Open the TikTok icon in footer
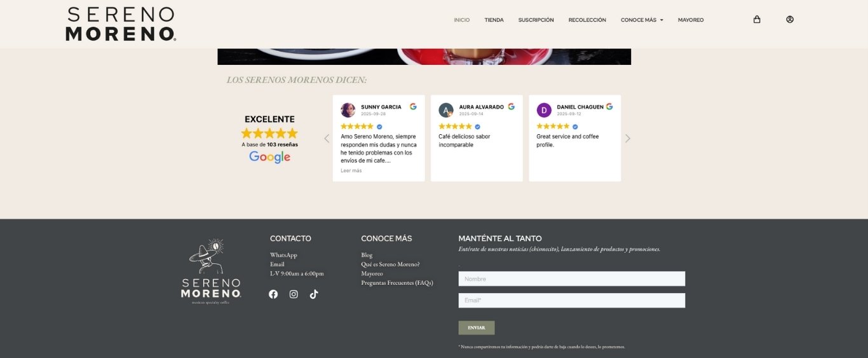Image resolution: width=868 pixels, height=358 pixels. 314,294
